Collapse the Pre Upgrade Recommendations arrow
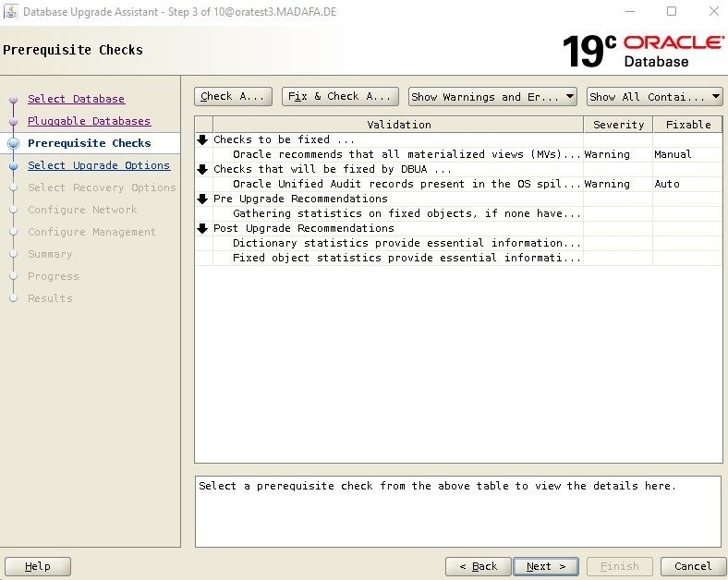This screenshot has width=728, height=580. (202, 199)
